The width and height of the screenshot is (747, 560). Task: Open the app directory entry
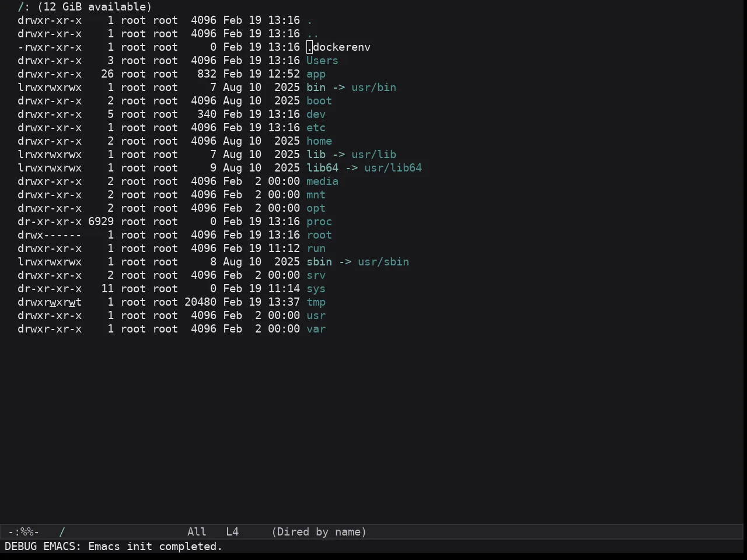click(316, 74)
